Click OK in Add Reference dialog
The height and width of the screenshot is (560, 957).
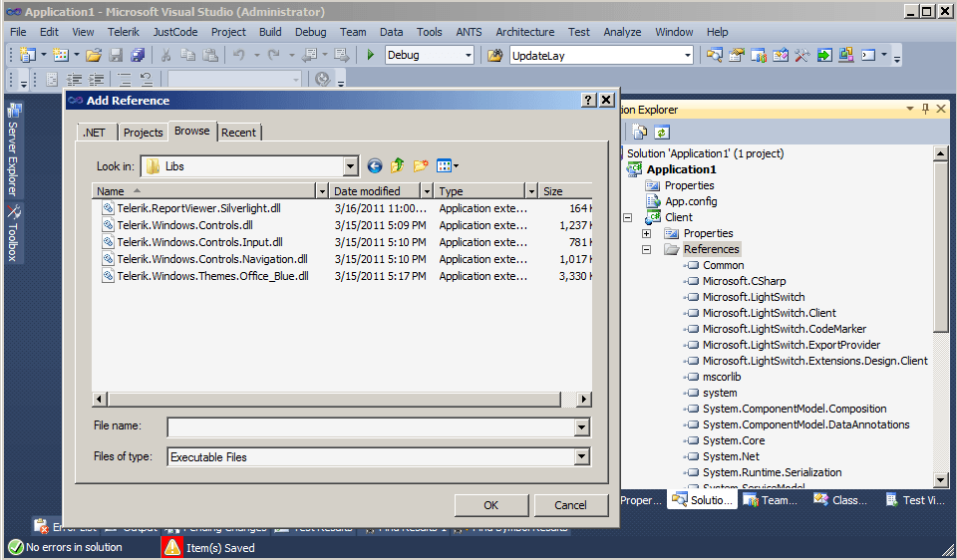(491, 505)
